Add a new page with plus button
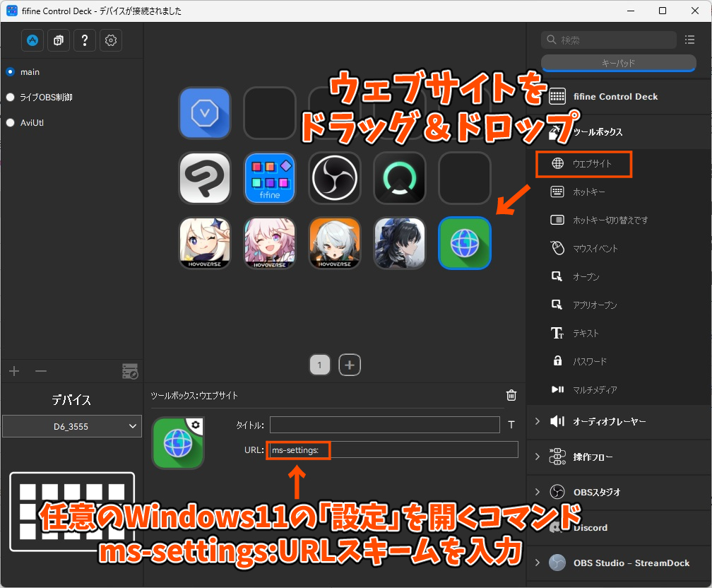Image resolution: width=712 pixels, height=588 pixels. pos(350,365)
